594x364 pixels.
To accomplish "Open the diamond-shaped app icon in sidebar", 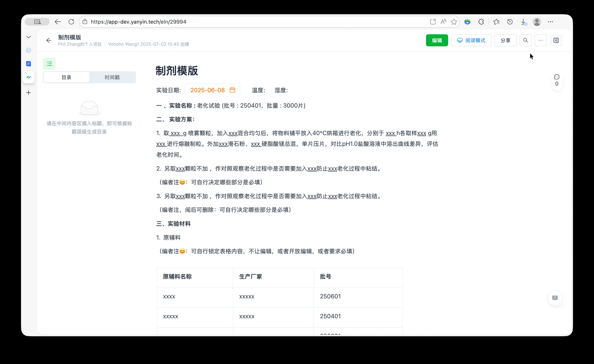I will (x=29, y=50).
